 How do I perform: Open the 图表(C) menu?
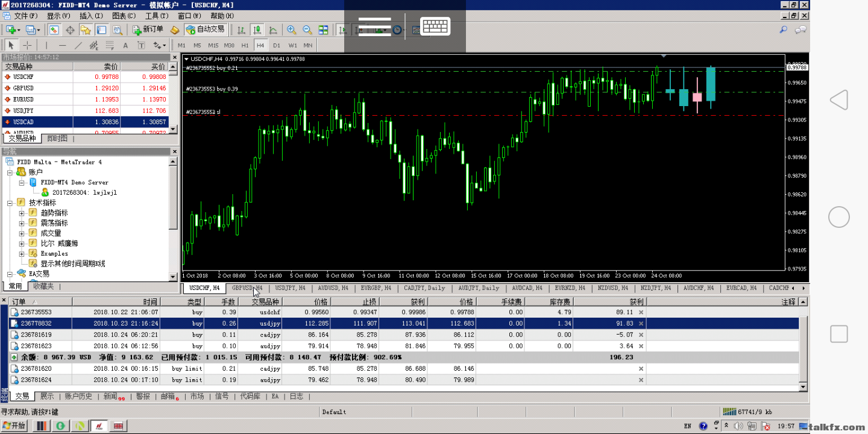pyautogui.click(x=124, y=16)
